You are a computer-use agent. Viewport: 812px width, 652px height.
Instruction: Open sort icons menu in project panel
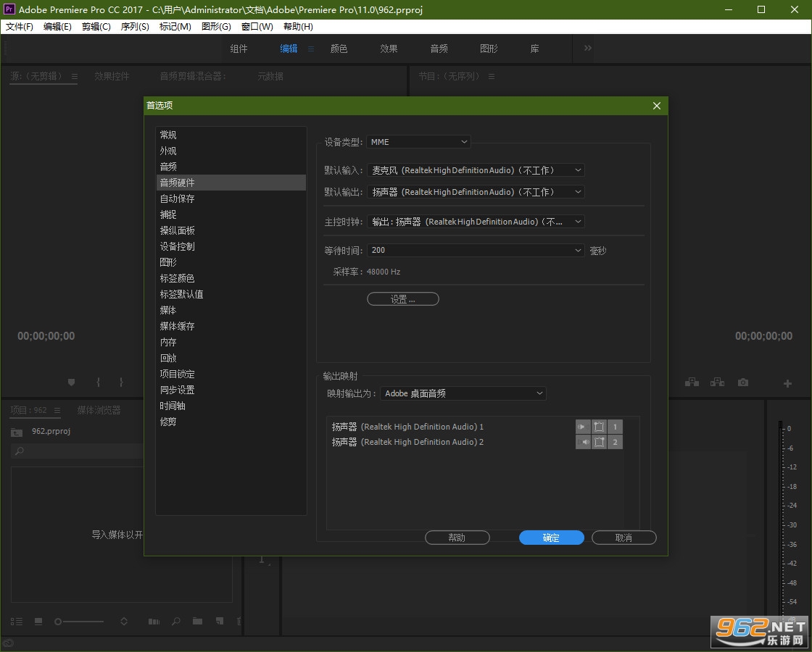coord(124,622)
